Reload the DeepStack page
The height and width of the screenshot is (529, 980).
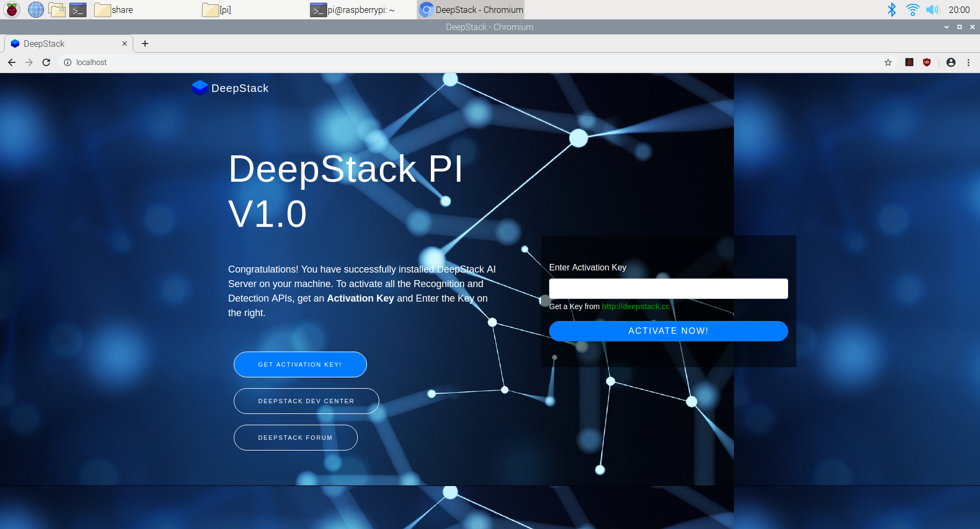click(x=46, y=62)
